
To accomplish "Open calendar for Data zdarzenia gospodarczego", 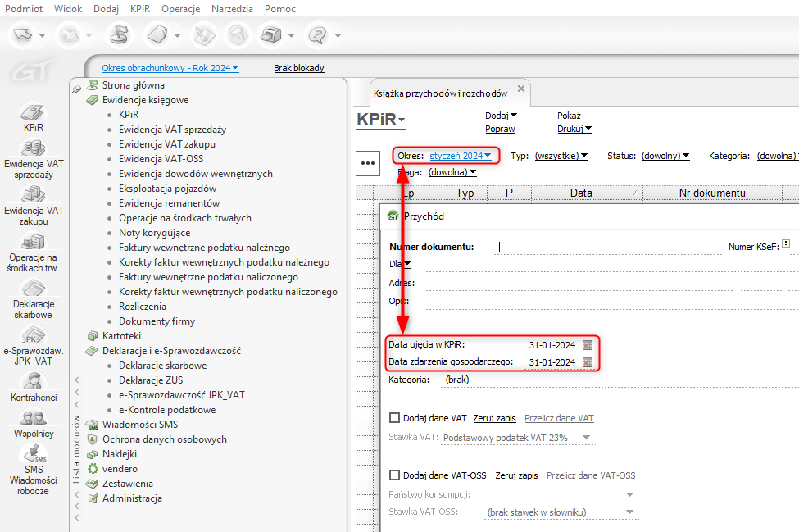I will pos(588,362).
